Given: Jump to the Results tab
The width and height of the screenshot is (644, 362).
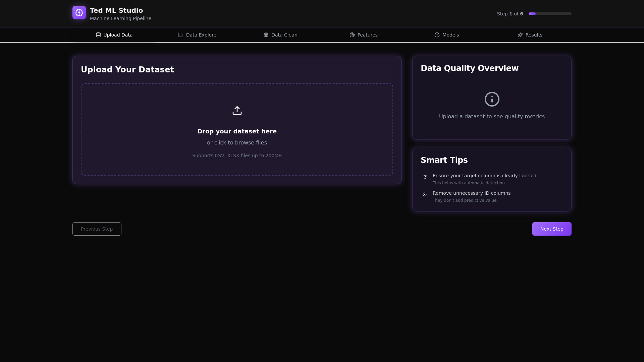Looking at the screenshot, I should click(530, 35).
